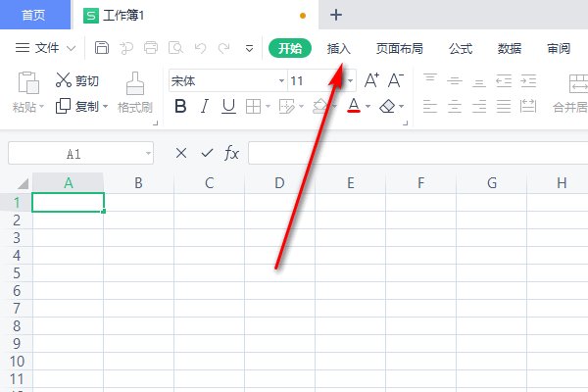Align cell content to bottom
Viewport: 588px width, 392px height.
pyautogui.click(x=479, y=83)
